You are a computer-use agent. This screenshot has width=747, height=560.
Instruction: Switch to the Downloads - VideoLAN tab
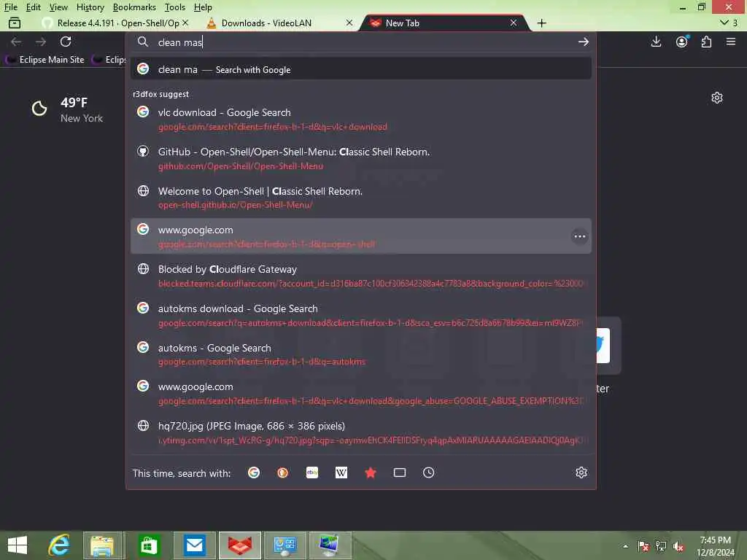[280, 23]
